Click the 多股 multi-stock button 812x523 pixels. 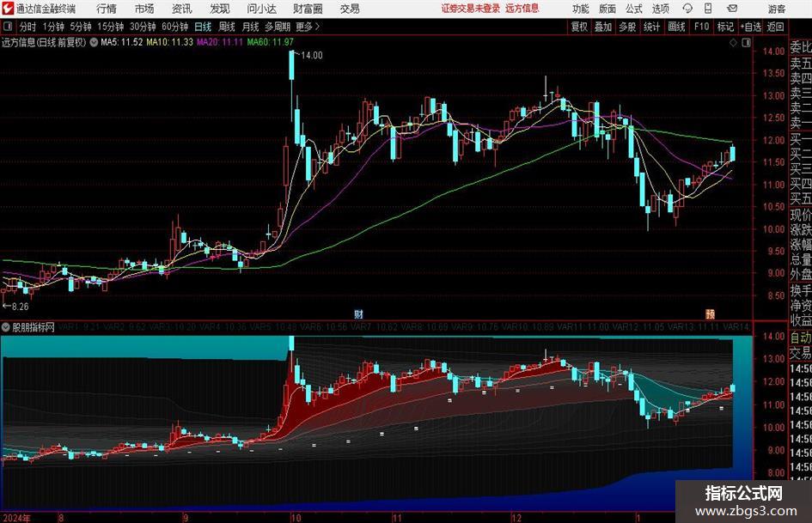click(x=627, y=27)
